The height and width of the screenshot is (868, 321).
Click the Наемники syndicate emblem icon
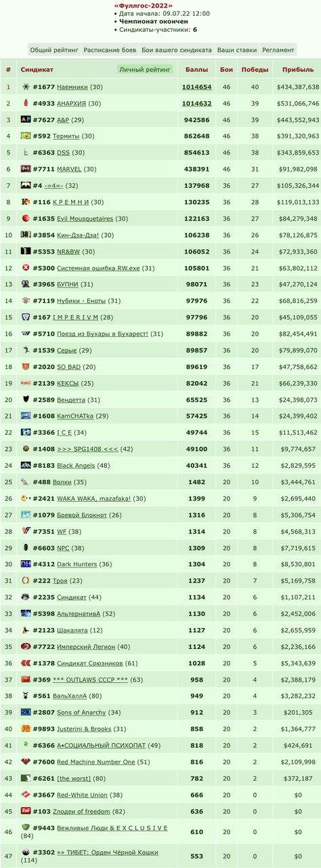(x=26, y=87)
